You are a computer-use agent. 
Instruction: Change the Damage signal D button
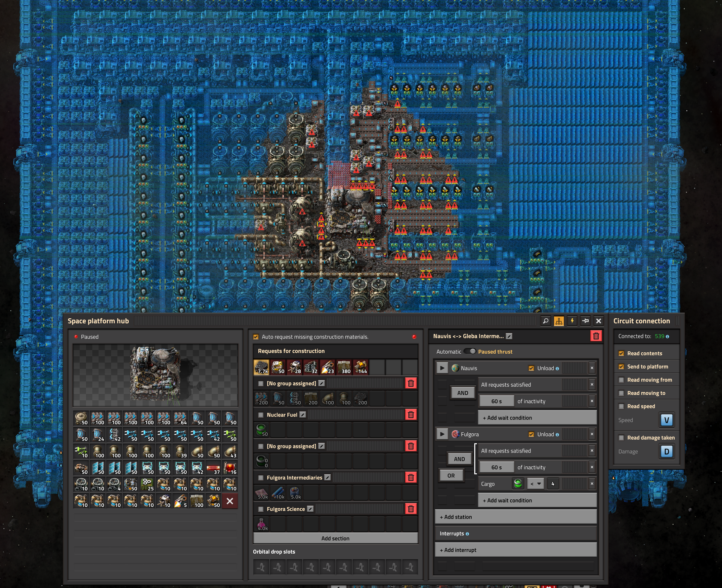point(666,451)
